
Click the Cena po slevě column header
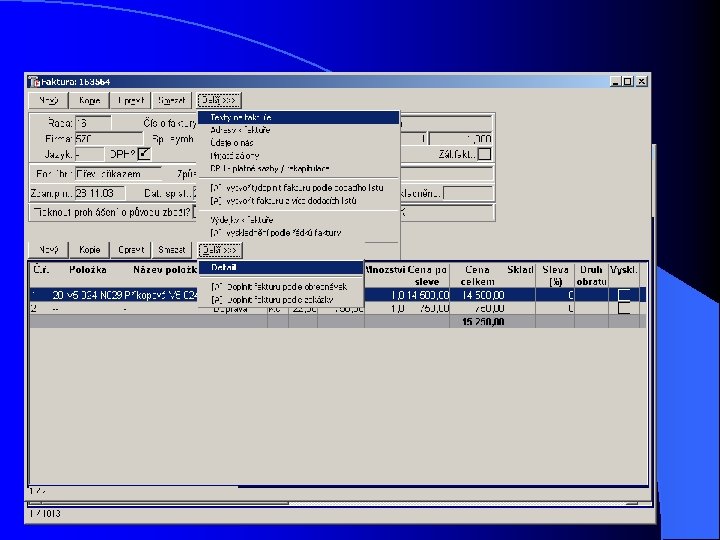(428, 276)
